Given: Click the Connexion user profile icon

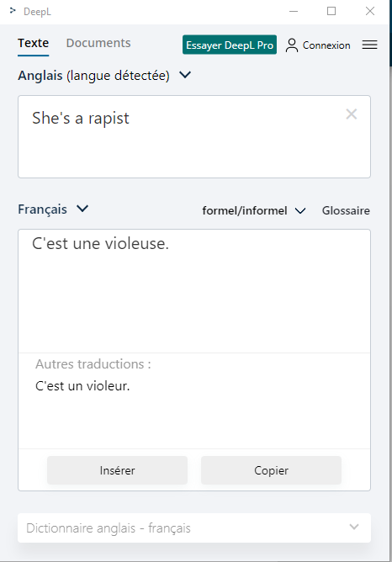Looking at the screenshot, I should pyautogui.click(x=292, y=45).
